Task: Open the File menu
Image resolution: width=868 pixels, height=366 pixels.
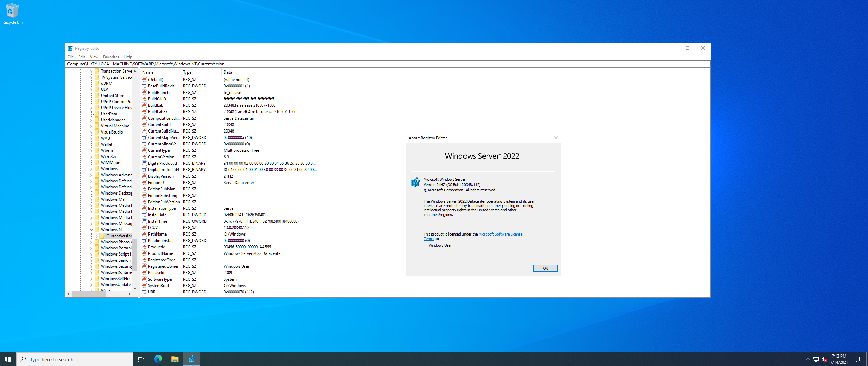Action: click(71, 57)
